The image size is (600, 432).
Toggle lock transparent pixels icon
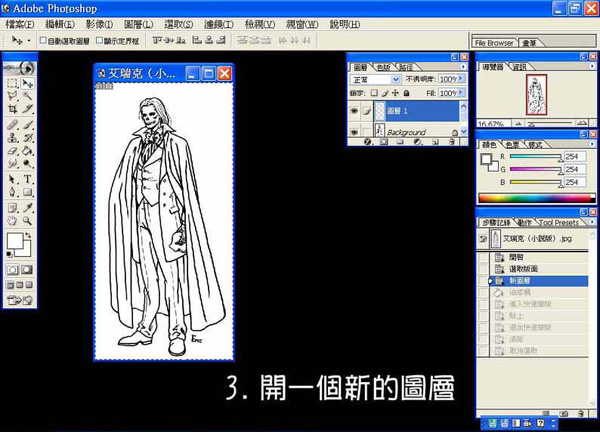coord(374,93)
